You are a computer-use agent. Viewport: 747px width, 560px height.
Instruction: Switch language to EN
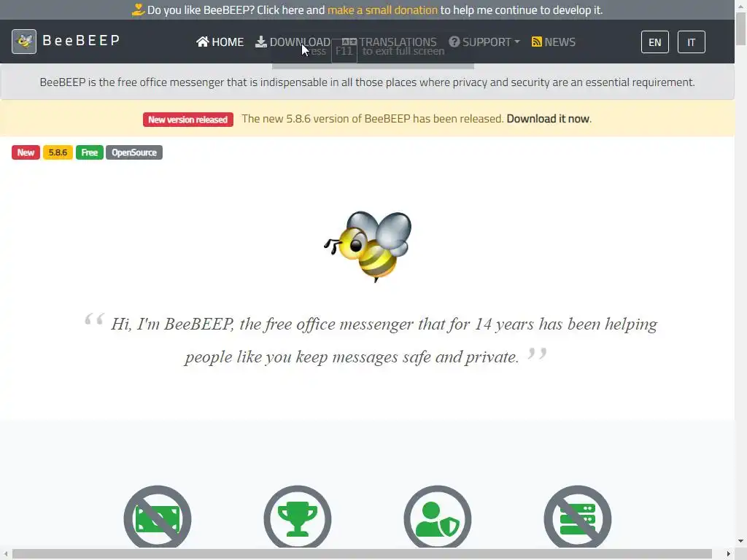[x=654, y=42]
